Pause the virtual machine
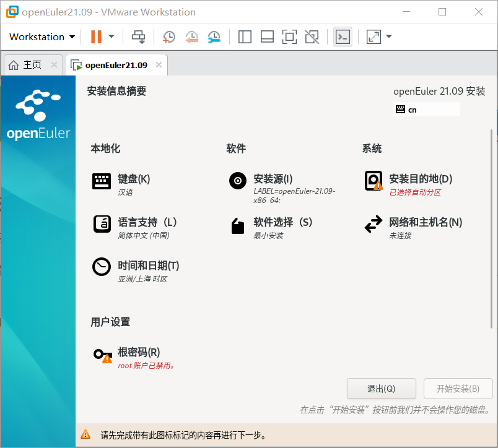 point(96,37)
